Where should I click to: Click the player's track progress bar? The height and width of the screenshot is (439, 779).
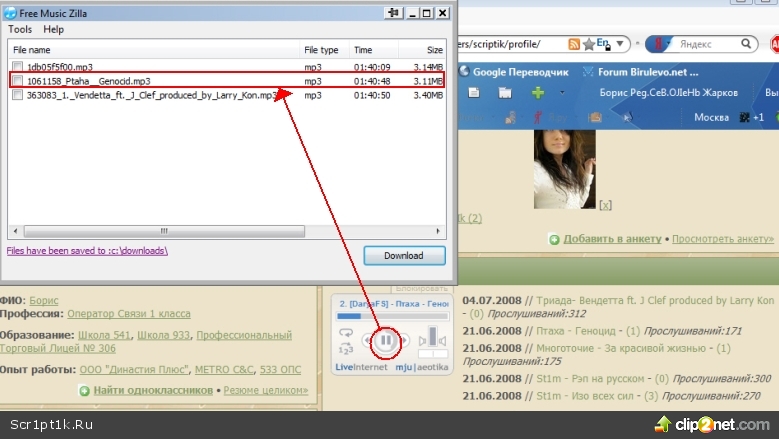click(392, 316)
